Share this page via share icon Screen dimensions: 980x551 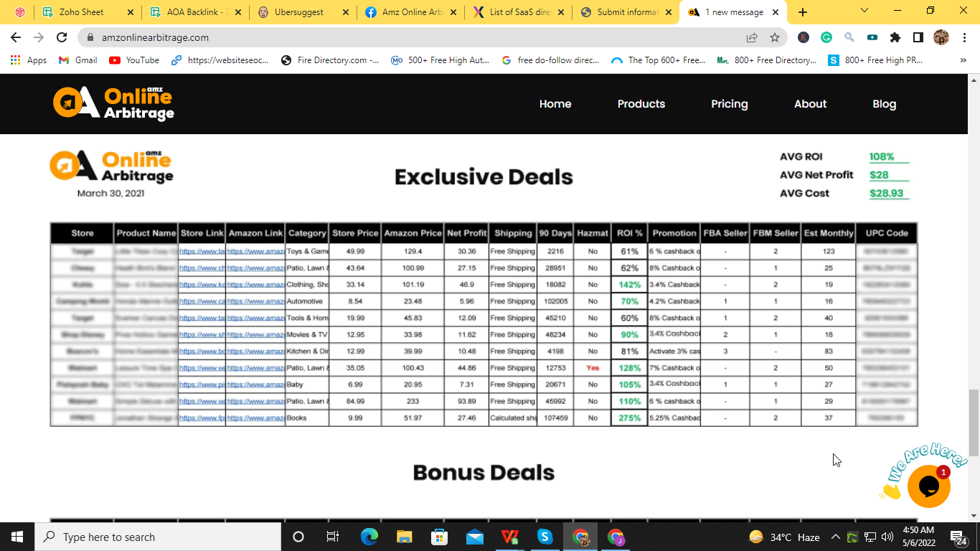[x=752, y=37]
